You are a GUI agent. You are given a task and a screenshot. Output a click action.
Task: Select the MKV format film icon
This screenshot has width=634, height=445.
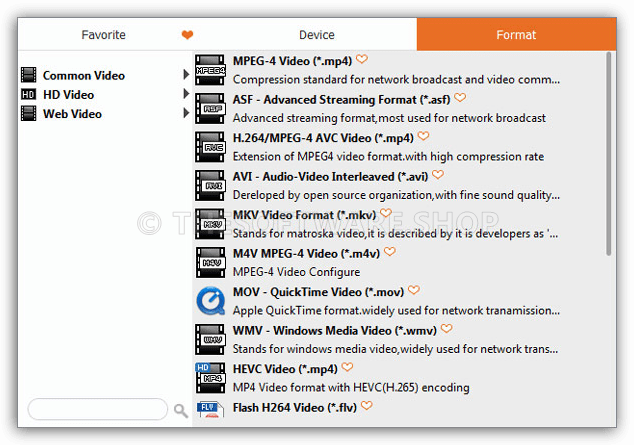[210, 224]
